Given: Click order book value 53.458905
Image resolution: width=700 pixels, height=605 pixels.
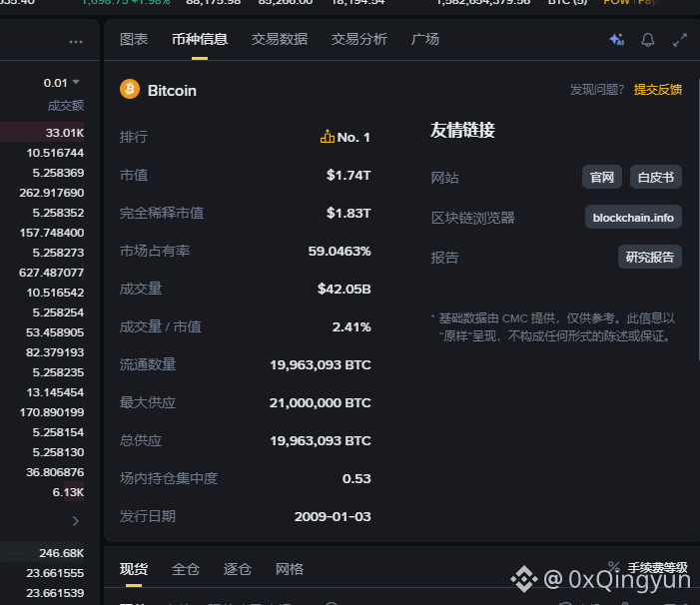Looking at the screenshot, I should coord(55,332).
